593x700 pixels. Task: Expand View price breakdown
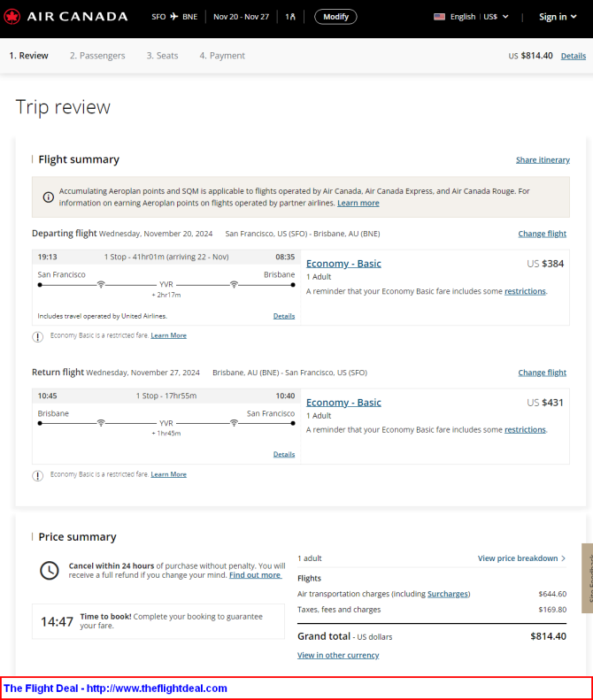coord(521,558)
